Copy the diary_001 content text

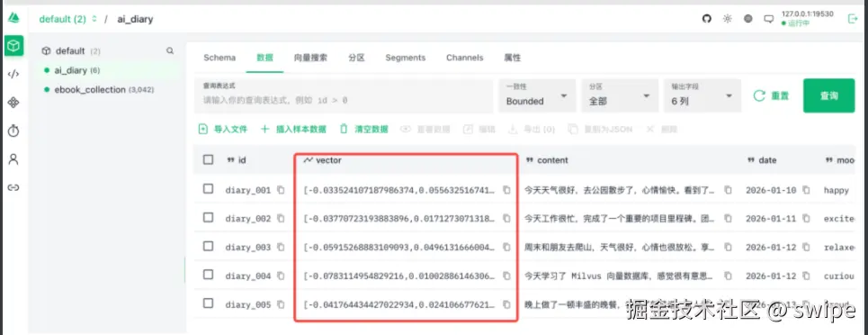coord(728,190)
